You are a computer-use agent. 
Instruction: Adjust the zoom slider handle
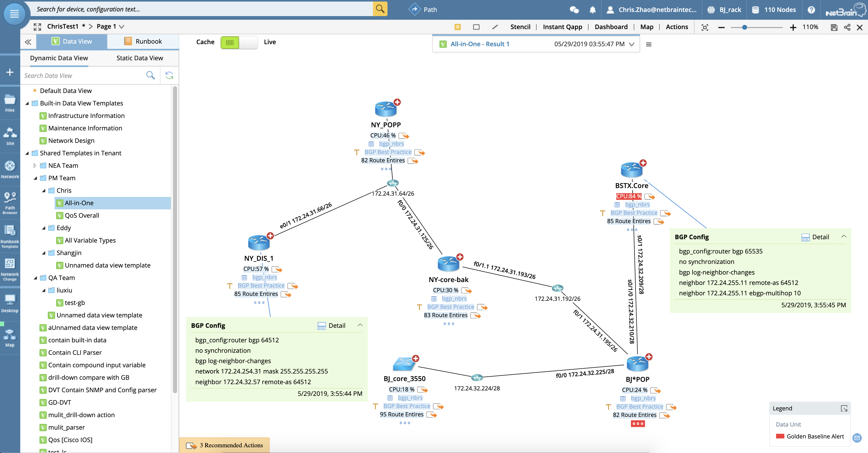click(744, 27)
